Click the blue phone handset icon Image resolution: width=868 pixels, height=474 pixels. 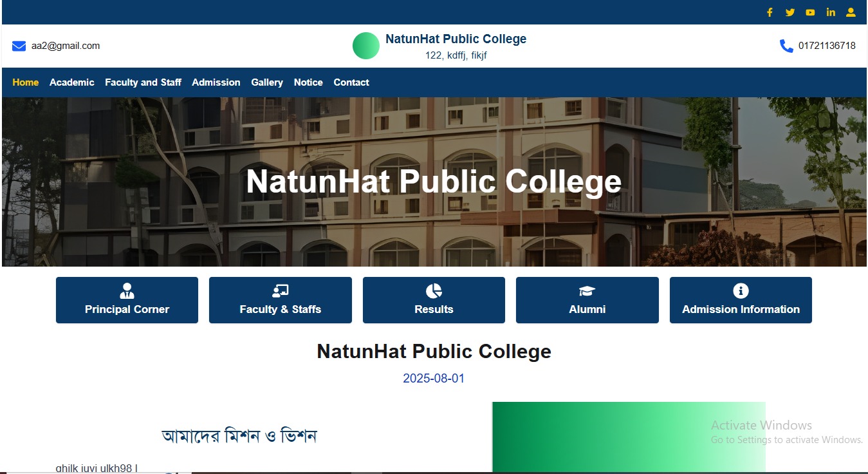pos(786,46)
